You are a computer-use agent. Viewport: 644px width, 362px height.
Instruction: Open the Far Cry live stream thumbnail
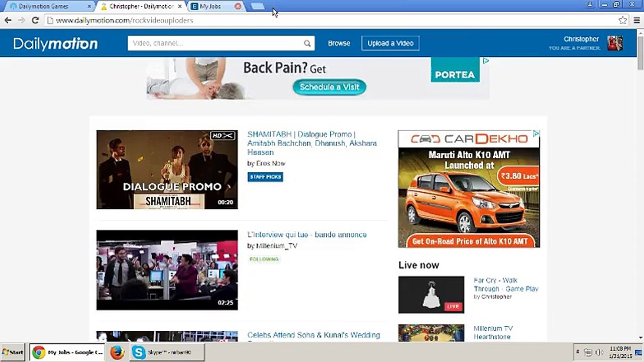432,295
